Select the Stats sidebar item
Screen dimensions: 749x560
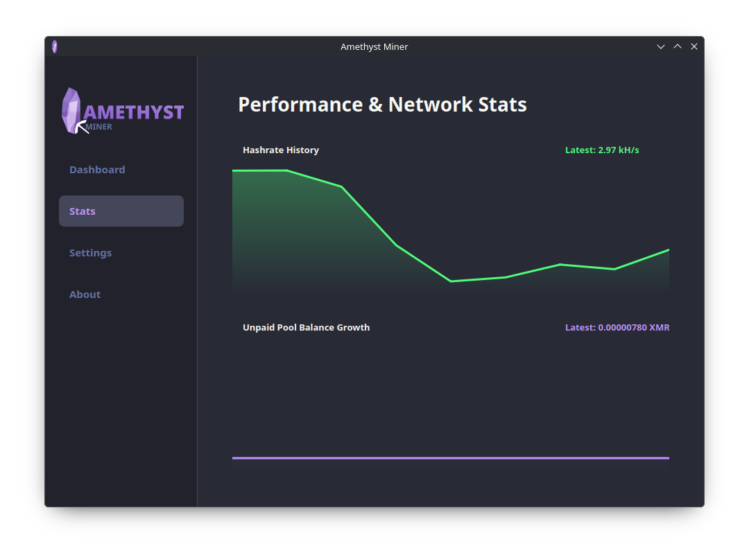coord(121,211)
